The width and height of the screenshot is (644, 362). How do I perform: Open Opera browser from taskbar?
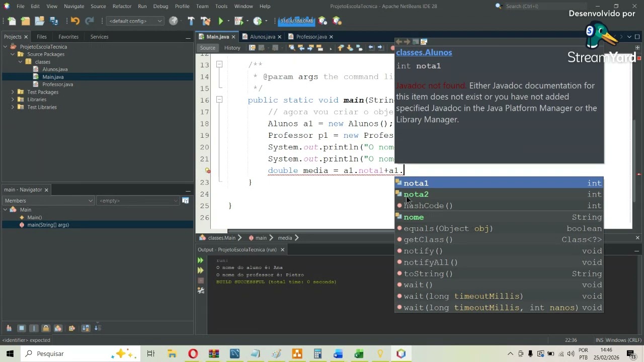[x=193, y=354]
